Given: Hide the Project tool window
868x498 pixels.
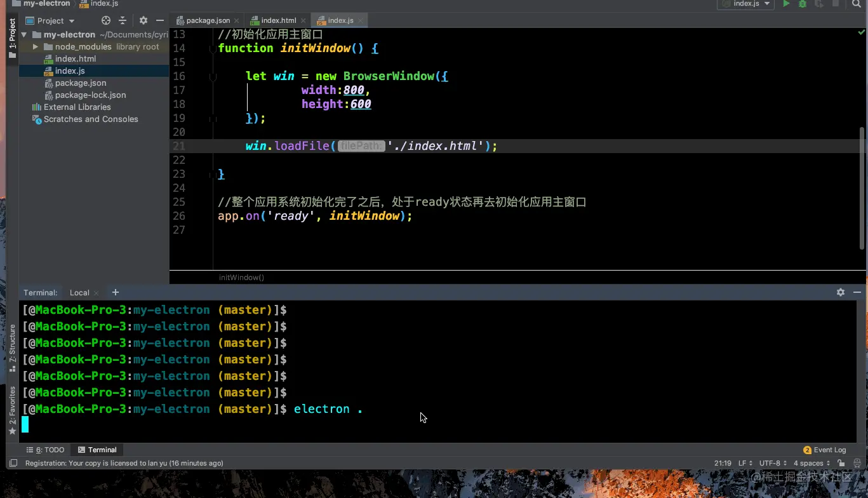Looking at the screenshot, I should (x=160, y=20).
